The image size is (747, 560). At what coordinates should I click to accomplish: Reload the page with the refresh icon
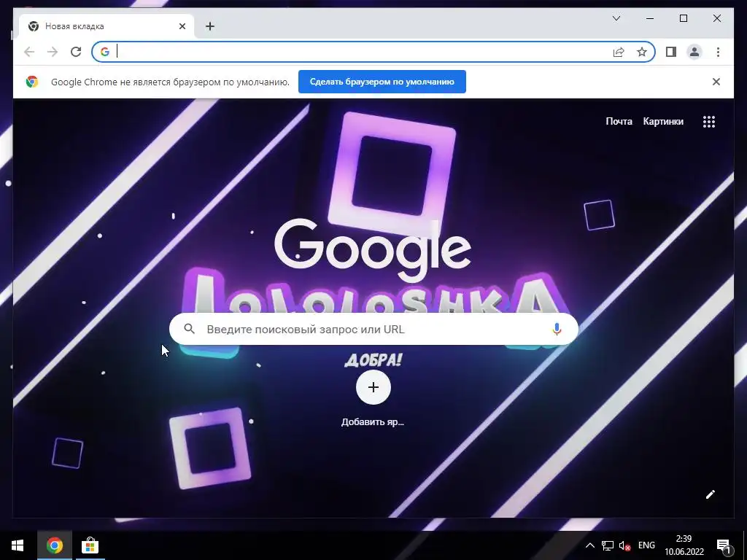(x=76, y=52)
